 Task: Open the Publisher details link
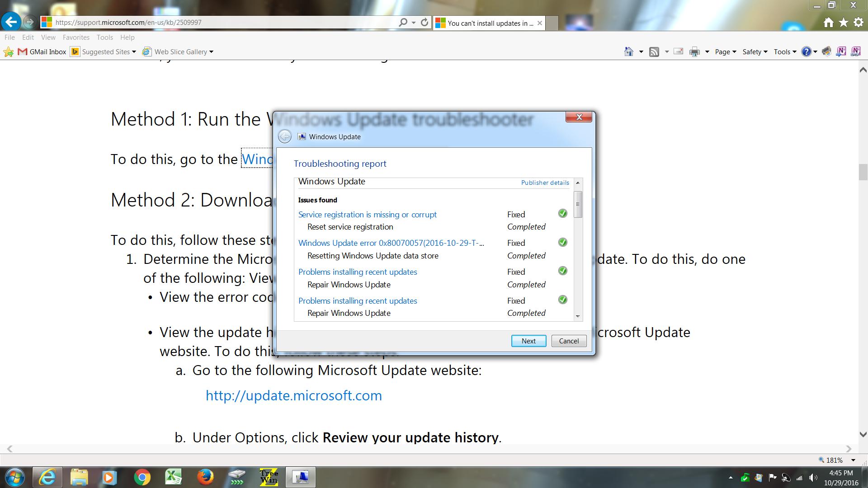coord(545,183)
